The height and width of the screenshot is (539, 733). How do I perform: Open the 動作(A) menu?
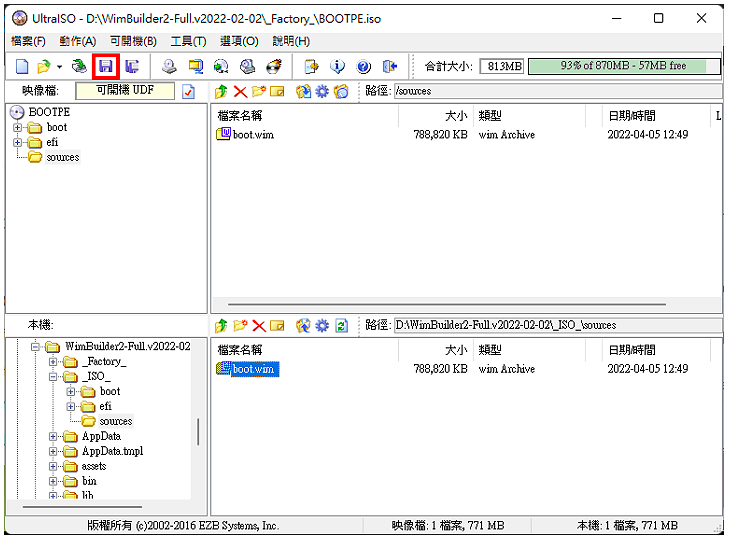(x=78, y=41)
